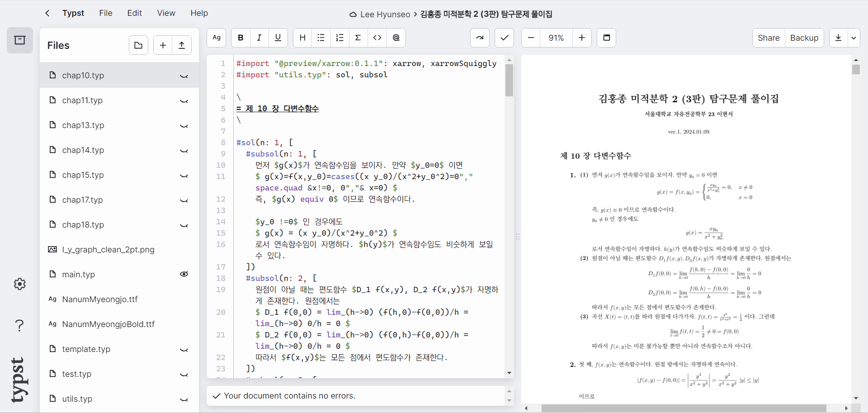Screen dimensions: 868x413
Task: Insert a math equation with the Sigma icon
Action: click(x=358, y=38)
